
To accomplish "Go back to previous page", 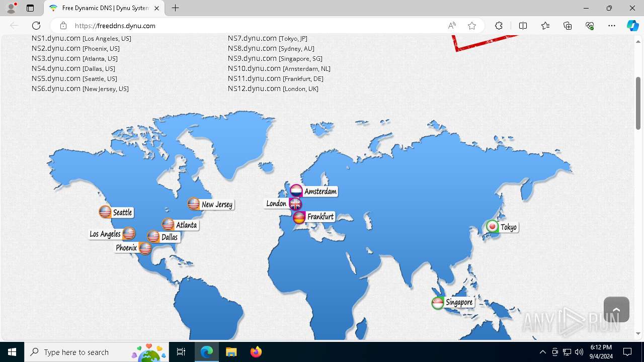I will tap(14, 26).
